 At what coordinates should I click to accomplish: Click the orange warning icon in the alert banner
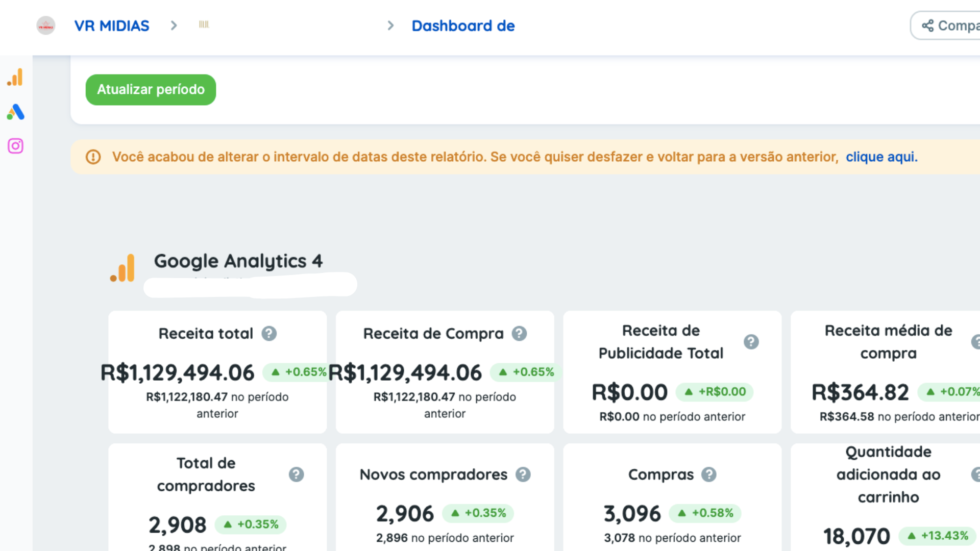point(93,157)
